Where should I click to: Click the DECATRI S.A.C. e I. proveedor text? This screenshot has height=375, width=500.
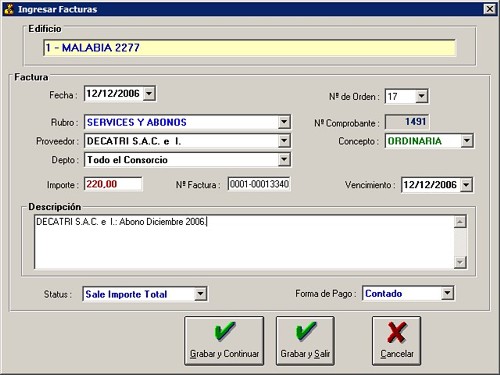tap(134, 141)
